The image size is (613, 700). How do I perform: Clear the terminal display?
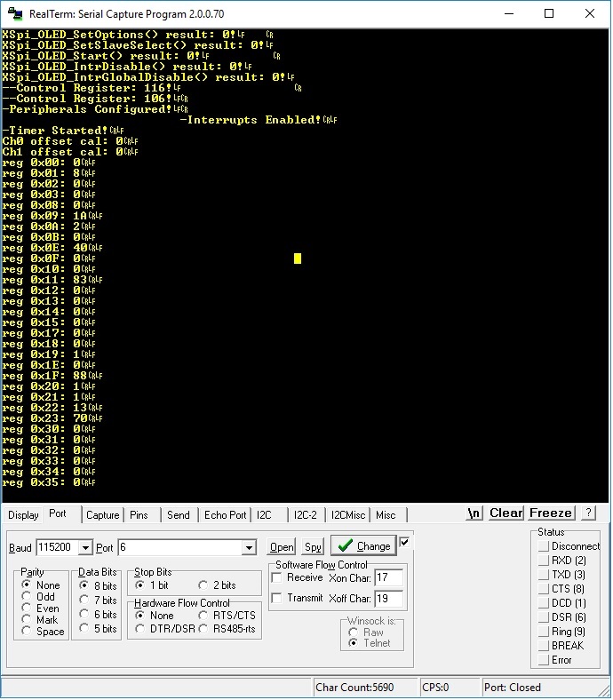506,513
